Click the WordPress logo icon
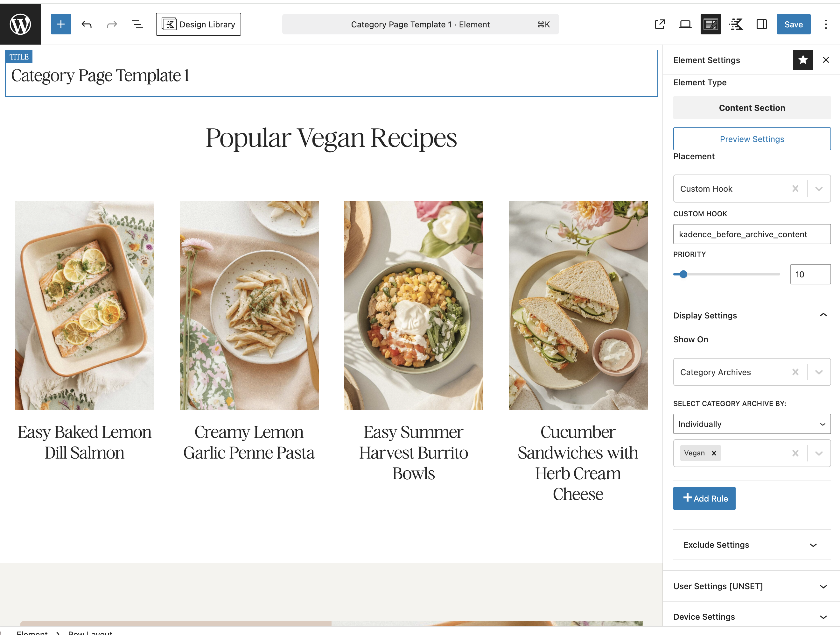The width and height of the screenshot is (840, 635). [20, 24]
